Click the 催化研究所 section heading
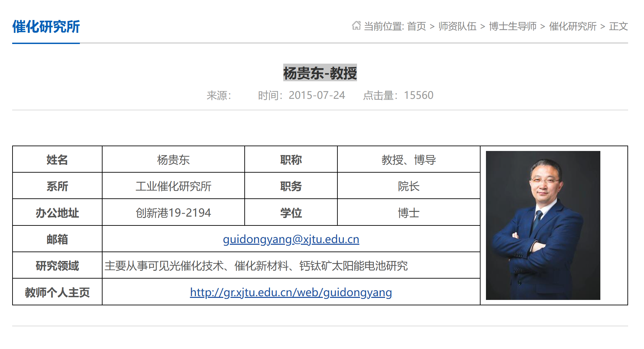644x349 pixels. (x=46, y=27)
